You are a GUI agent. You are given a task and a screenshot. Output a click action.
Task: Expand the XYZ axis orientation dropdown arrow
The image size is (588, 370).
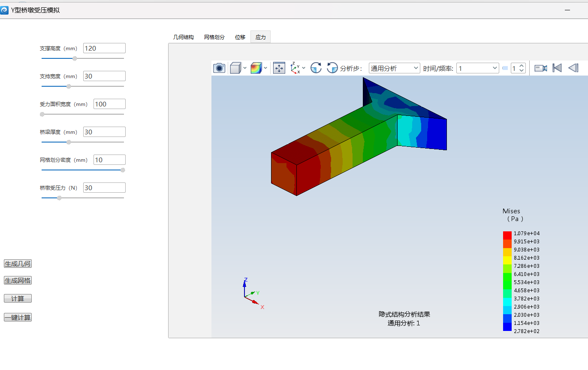[304, 68]
